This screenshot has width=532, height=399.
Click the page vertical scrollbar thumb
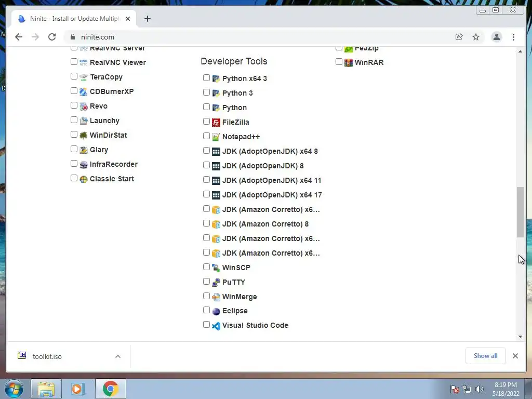point(520,212)
